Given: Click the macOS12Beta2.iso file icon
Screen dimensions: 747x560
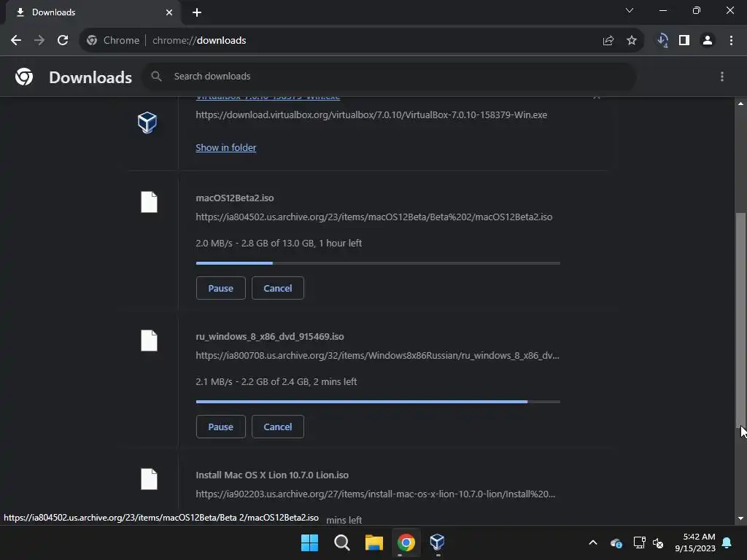Looking at the screenshot, I should tap(149, 203).
